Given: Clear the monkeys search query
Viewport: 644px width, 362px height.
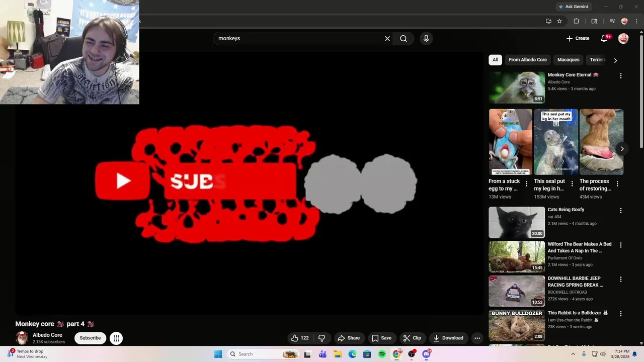Looking at the screenshot, I should pyautogui.click(x=387, y=38).
